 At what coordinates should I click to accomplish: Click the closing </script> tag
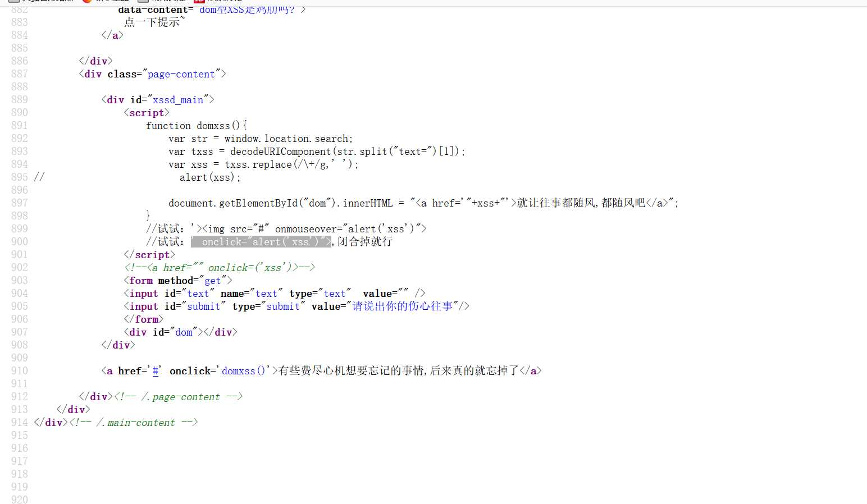coord(149,255)
